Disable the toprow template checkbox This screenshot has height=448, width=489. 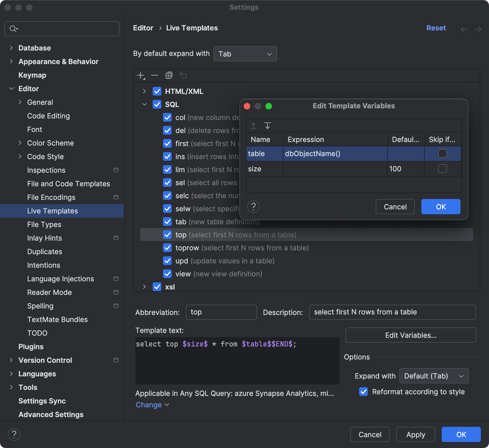tap(167, 248)
